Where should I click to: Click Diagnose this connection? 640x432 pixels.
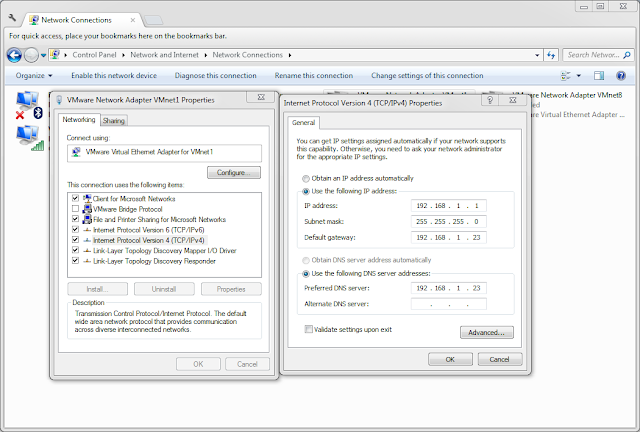216,76
